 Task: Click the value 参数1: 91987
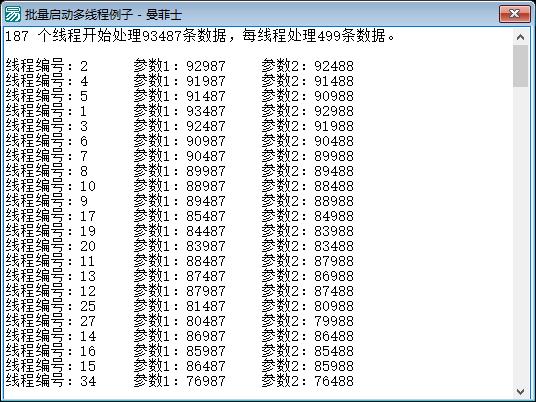[179, 81]
